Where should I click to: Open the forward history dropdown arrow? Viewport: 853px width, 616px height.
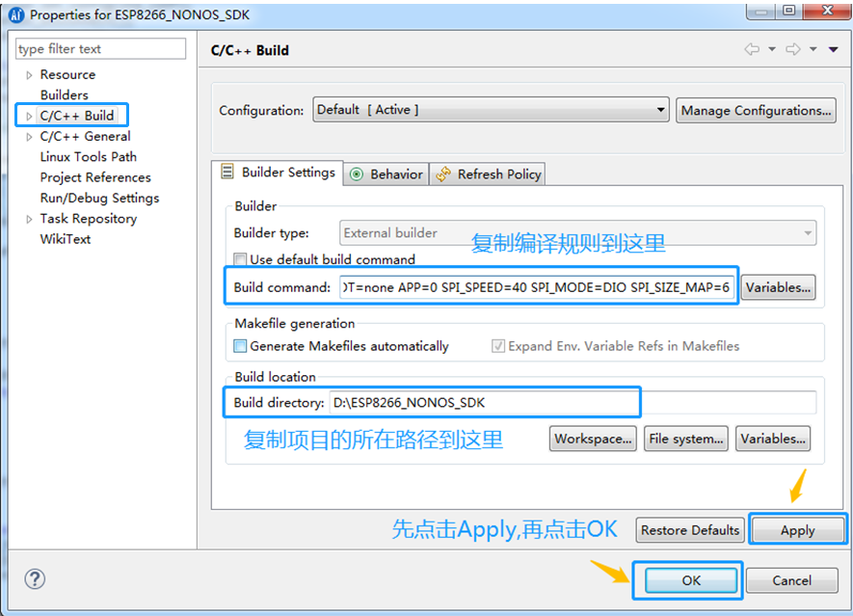[x=813, y=49]
